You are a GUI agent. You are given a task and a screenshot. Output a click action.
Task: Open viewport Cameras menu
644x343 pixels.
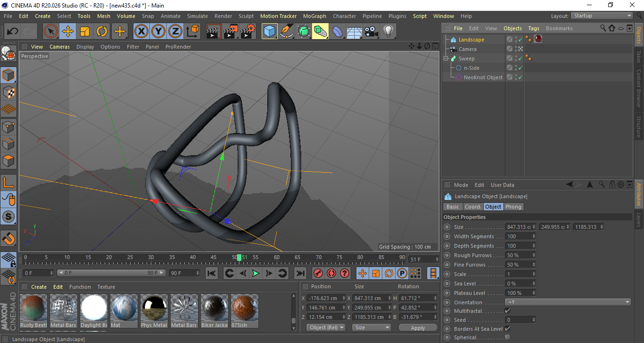point(59,47)
